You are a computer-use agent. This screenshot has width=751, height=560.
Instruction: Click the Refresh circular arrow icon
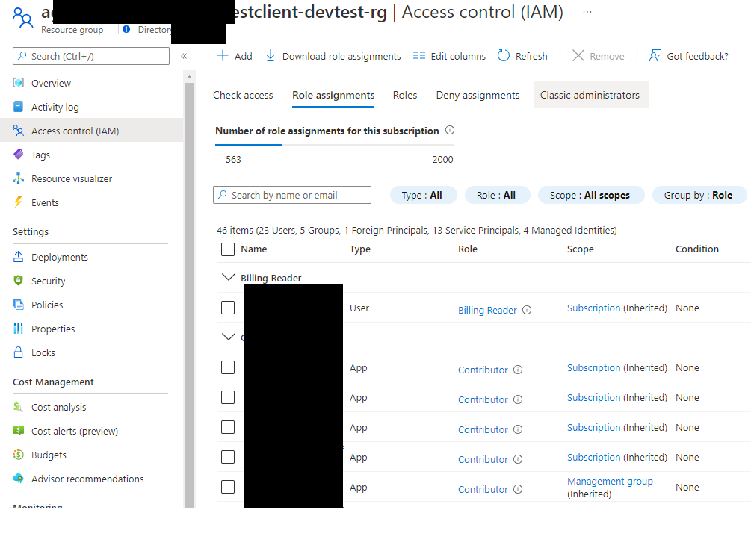(504, 55)
